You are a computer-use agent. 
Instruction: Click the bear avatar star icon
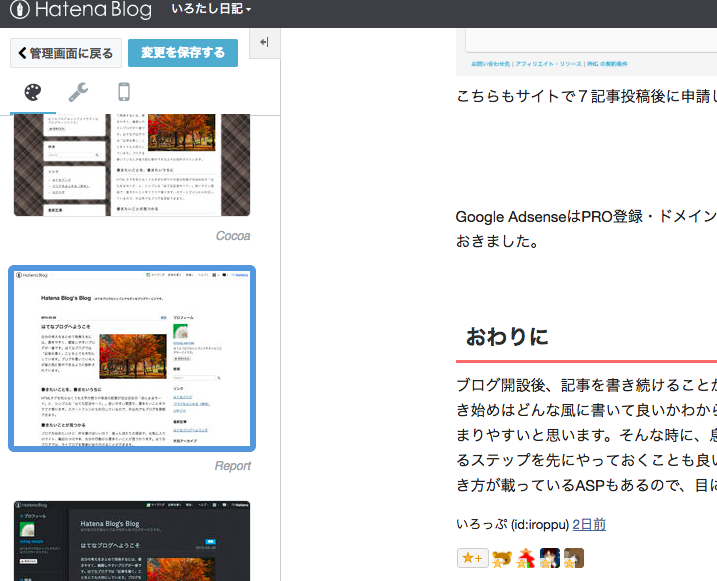tap(502, 558)
